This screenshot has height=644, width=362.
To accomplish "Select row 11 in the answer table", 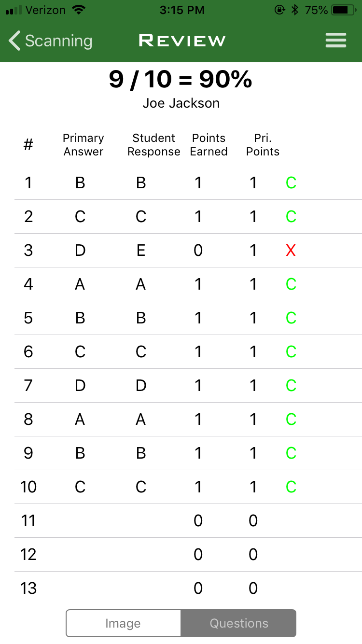I will (x=181, y=521).
